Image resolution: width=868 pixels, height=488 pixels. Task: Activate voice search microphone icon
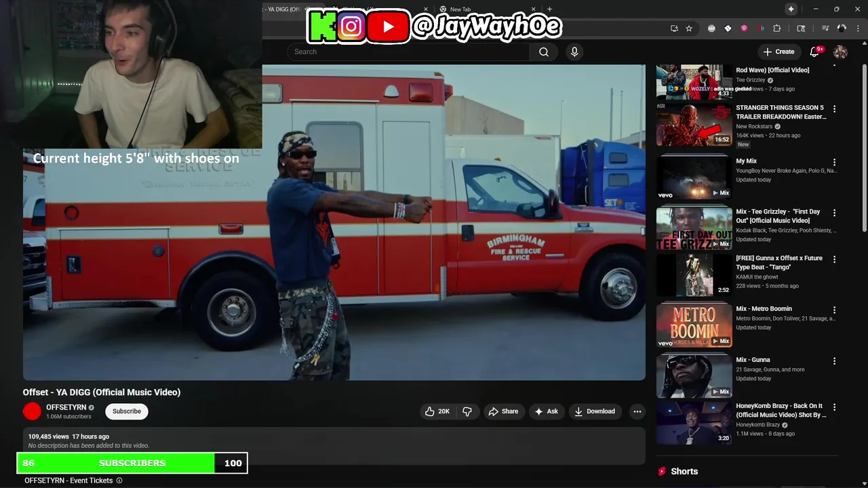click(x=574, y=52)
